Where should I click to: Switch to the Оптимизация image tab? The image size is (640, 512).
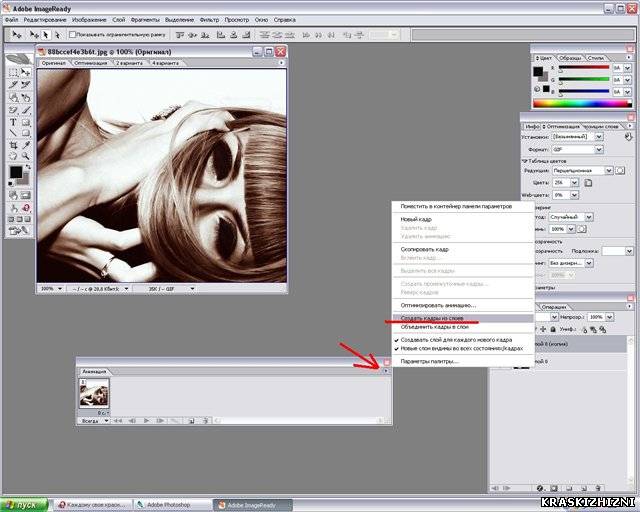coord(91,63)
